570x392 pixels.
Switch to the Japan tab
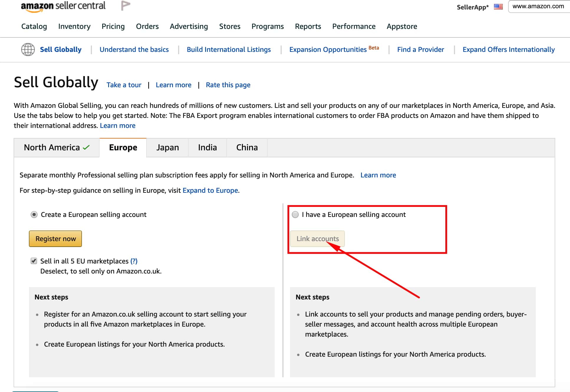pyautogui.click(x=167, y=147)
